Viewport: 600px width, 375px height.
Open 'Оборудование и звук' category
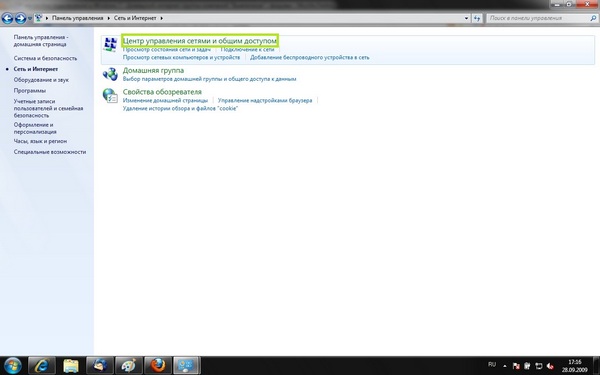click(x=41, y=80)
